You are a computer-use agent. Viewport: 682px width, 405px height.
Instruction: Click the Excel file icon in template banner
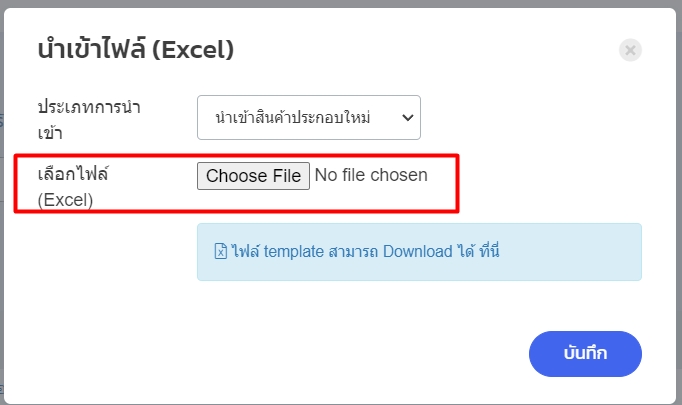pyautogui.click(x=221, y=252)
